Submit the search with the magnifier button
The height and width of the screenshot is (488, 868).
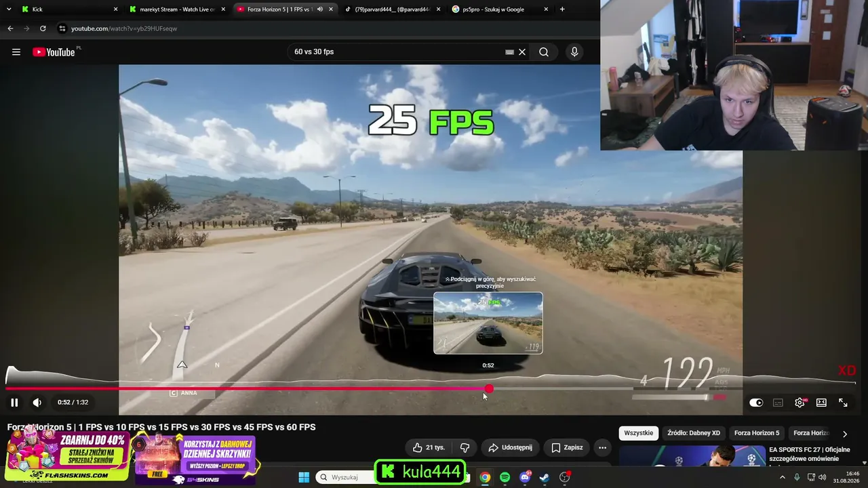click(x=544, y=52)
